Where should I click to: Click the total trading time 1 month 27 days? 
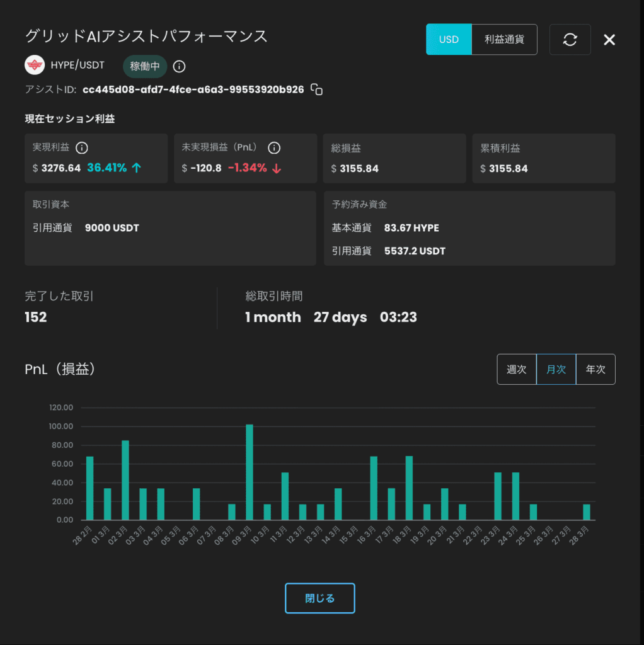tap(306, 317)
